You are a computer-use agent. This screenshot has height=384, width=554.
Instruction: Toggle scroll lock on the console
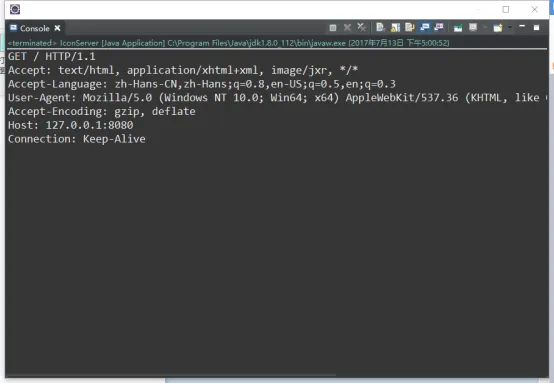(395, 27)
